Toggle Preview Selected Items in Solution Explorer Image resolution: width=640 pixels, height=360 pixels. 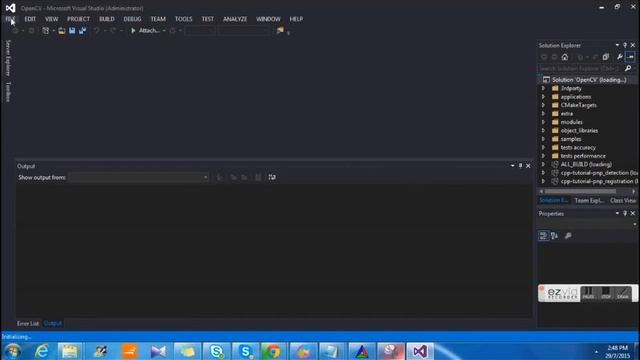point(630,57)
